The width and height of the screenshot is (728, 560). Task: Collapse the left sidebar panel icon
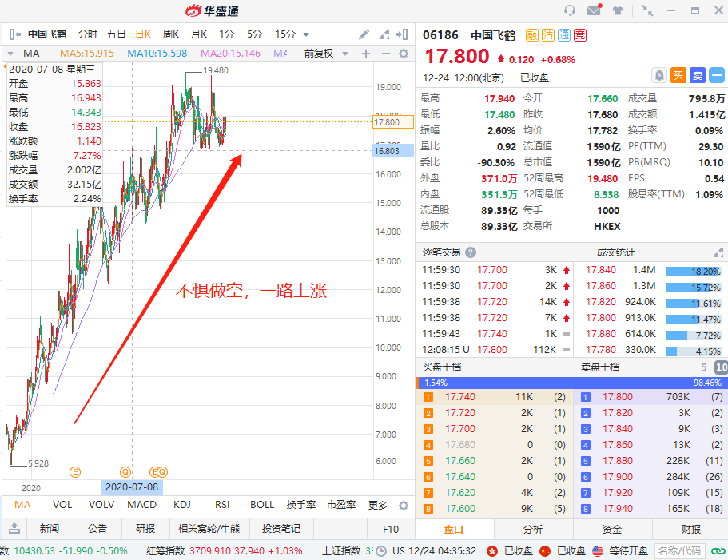[x=15, y=34]
